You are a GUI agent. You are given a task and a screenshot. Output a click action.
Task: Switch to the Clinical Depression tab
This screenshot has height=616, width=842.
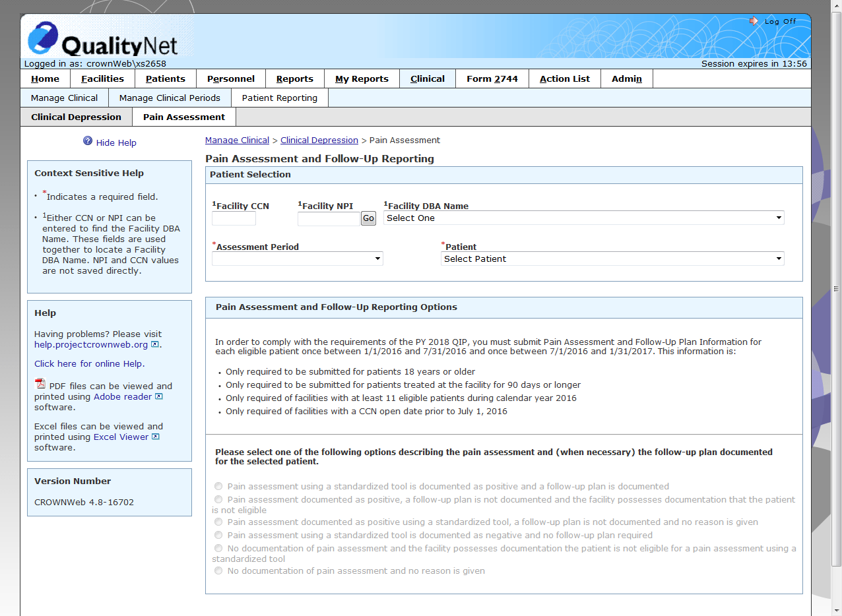click(x=76, y=117)
